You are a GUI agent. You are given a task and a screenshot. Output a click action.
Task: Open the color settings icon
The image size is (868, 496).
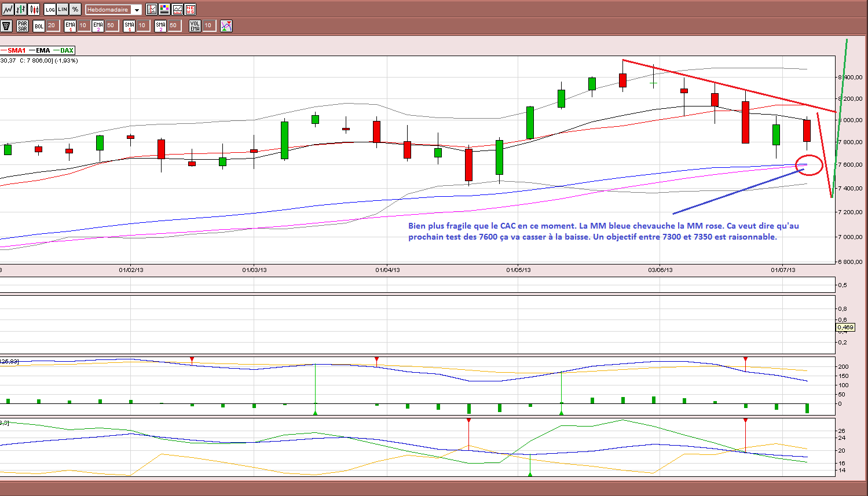point(164,9)
